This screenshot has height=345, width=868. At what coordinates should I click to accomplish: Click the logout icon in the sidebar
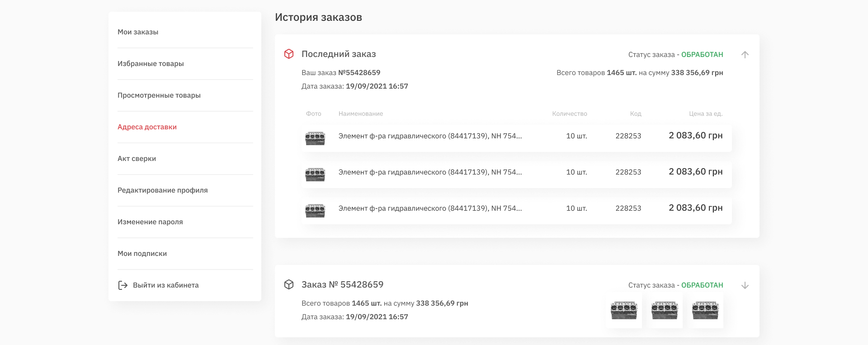click(123, 285)
